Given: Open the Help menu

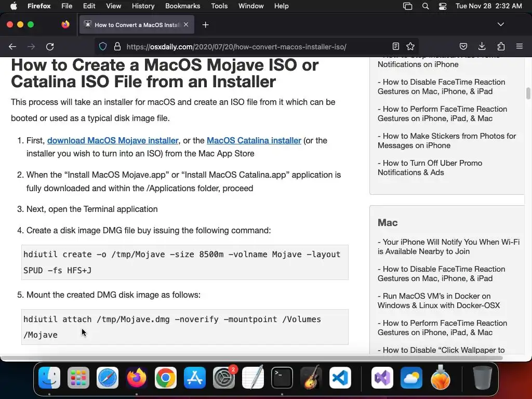Looking at the screenshot, I should coord(281,6).
